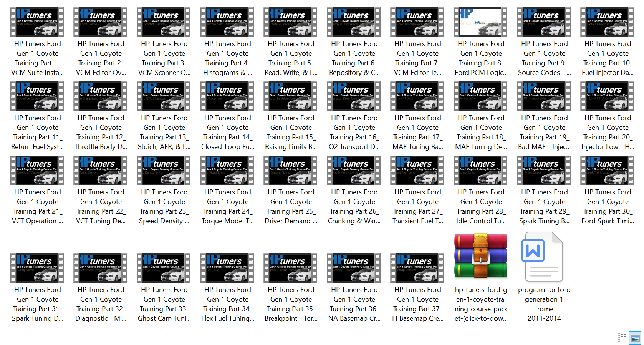Select Training Part 2 VCM Editor Overview video icon
Viewport: 644px width, 345px height.
[101, 22]
